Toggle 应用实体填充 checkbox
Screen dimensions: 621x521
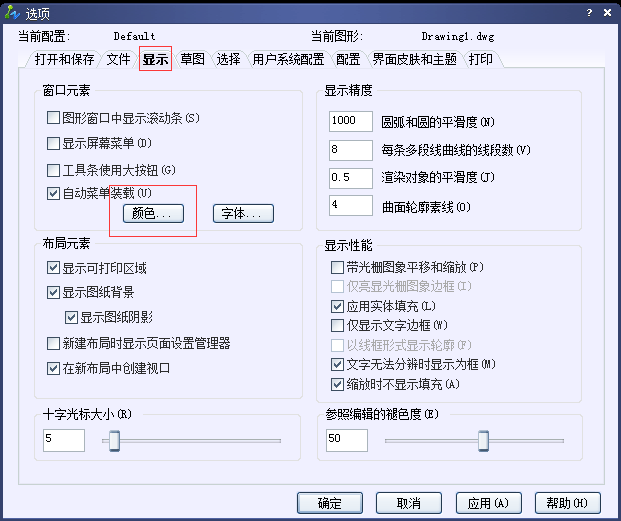[x=337, y=306]
